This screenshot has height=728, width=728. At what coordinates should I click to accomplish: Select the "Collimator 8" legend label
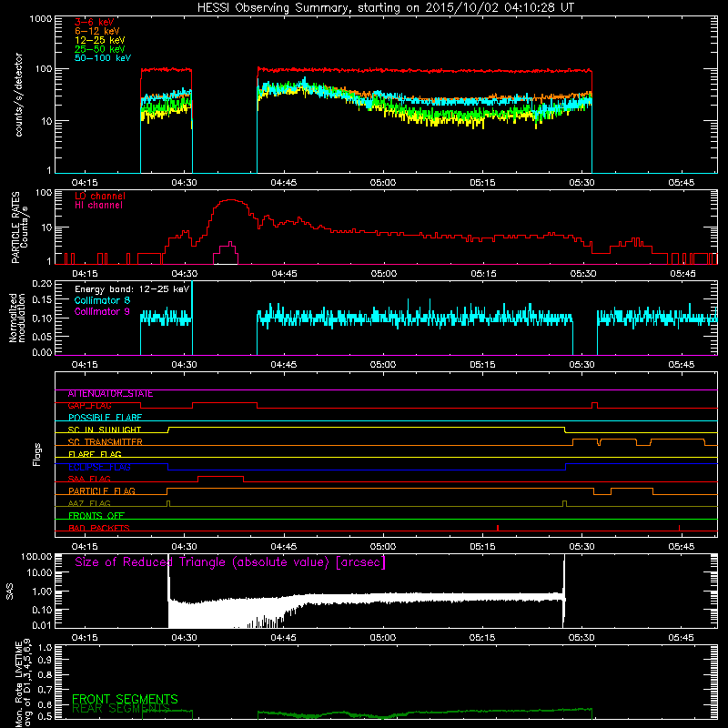tap(102, 300)
